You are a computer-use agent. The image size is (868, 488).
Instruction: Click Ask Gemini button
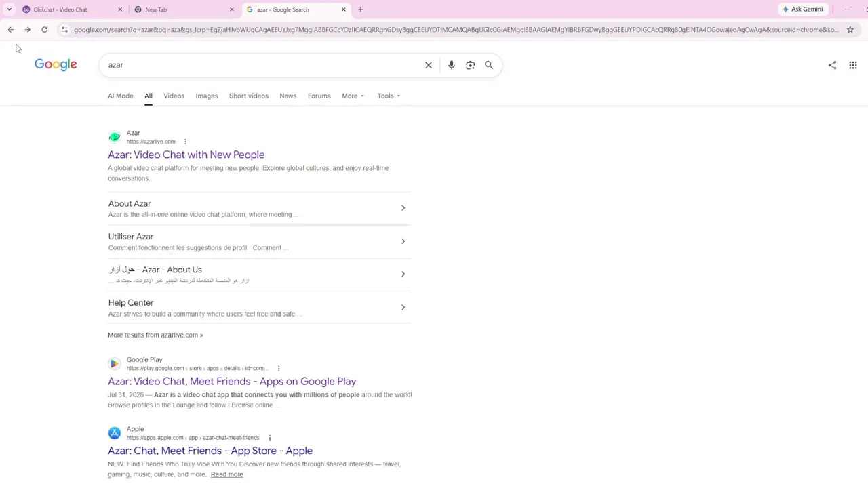click(x=803, y=9)
